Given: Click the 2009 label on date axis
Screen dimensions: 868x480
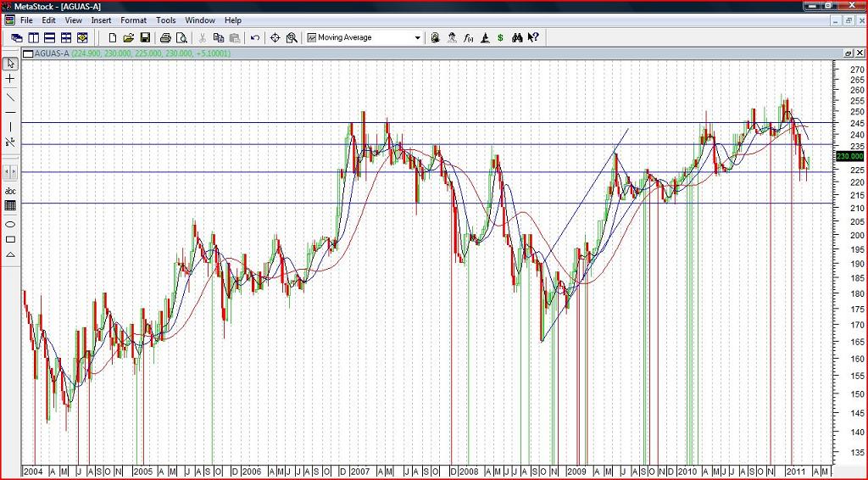Looking at the screenshot, I should 576,472.
